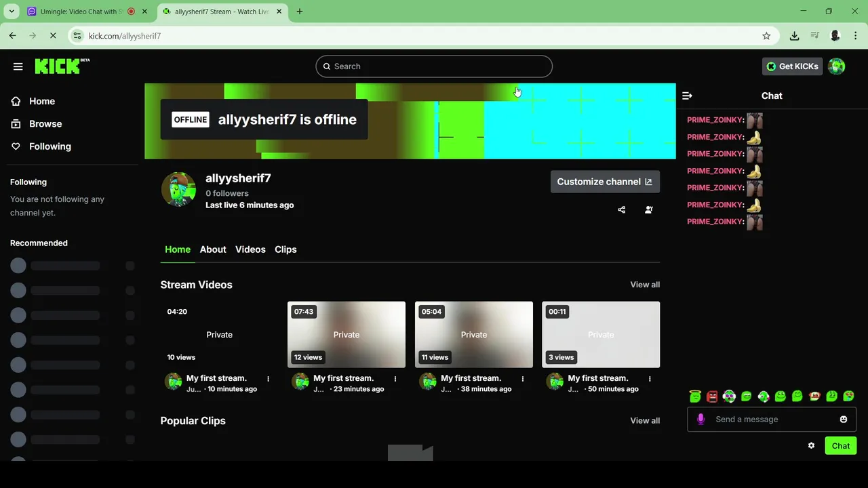Open options for video from 38 minutes ago

[x=523, y=379]
